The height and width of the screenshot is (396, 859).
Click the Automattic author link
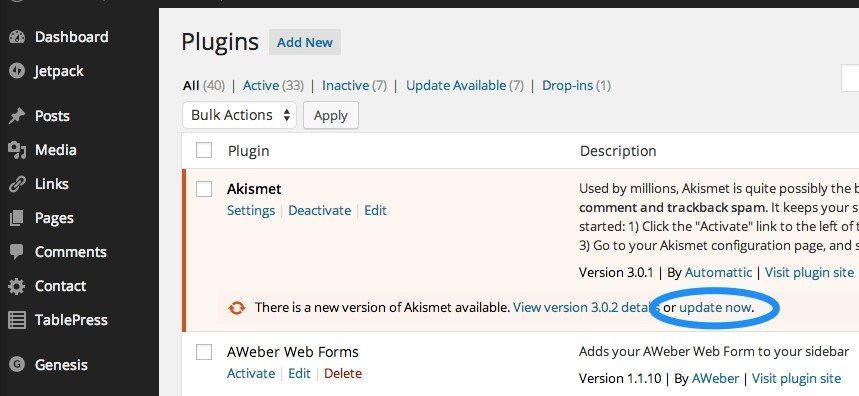coord(718,272)
